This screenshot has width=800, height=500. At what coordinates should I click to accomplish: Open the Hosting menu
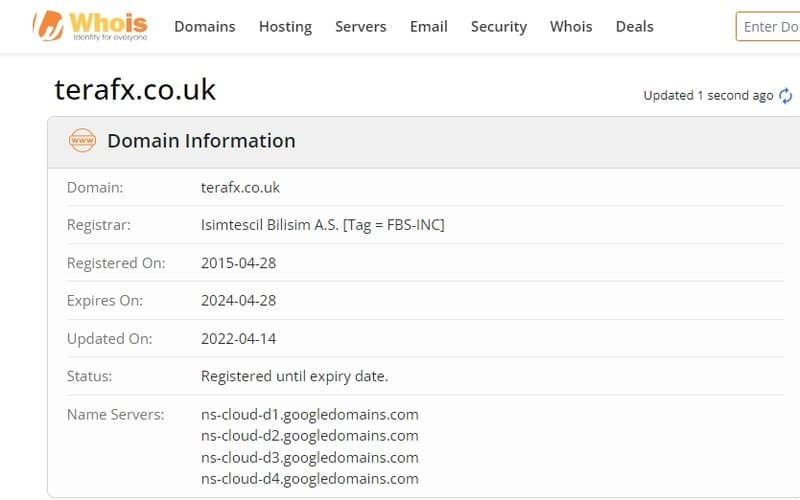[285, 27]
